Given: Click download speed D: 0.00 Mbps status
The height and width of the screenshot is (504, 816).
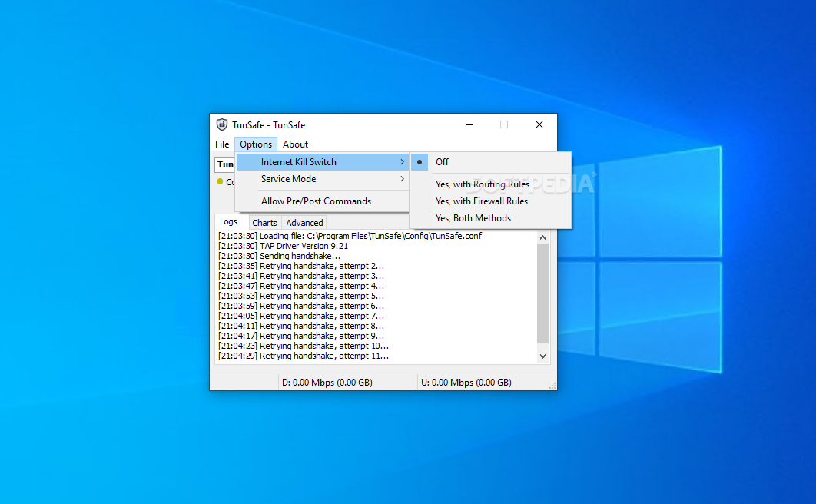Looking at the screenshot, I should [x=327, y=383].
